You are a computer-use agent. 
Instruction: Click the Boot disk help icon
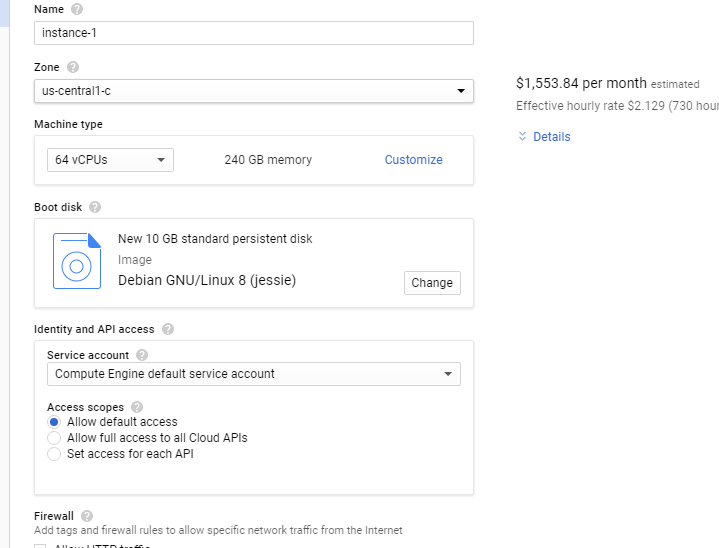95,207
